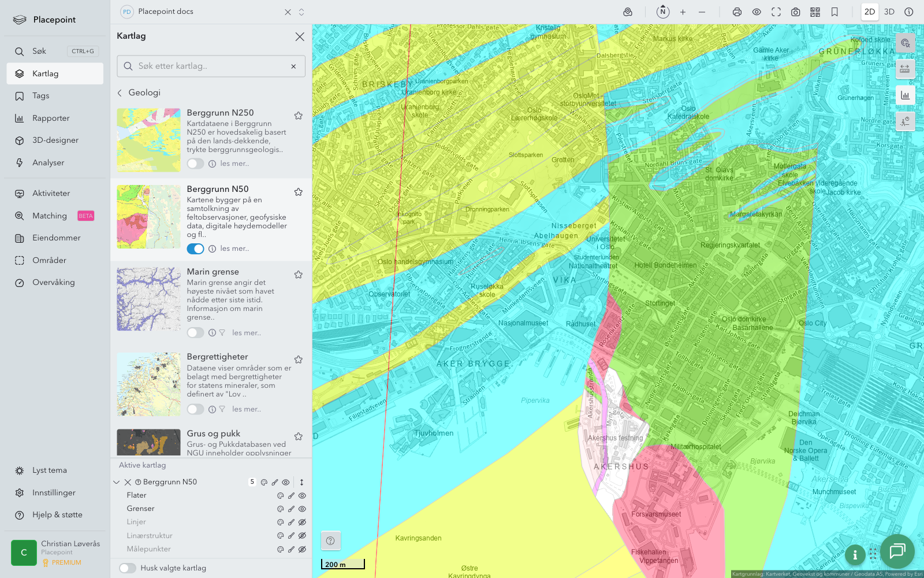Screen dimensions: 924x578
Task: Click the fullscreen extent icon
Action: tap(776, 12)
